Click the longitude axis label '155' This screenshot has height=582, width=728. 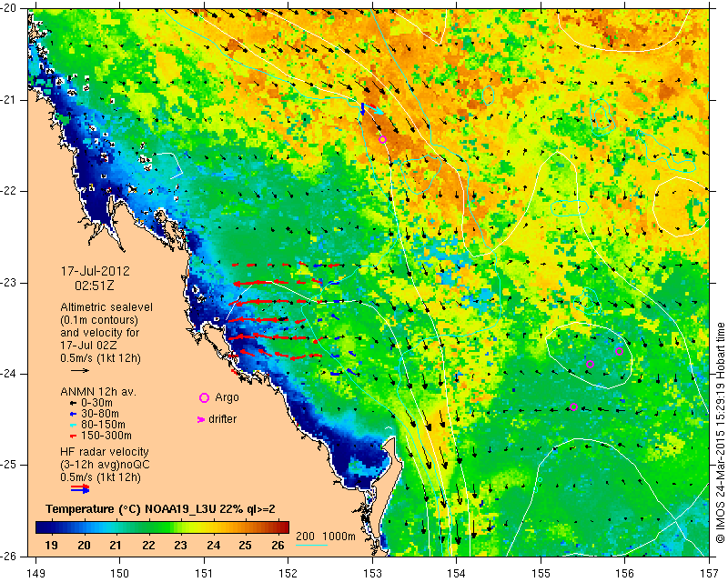(541, 574)
